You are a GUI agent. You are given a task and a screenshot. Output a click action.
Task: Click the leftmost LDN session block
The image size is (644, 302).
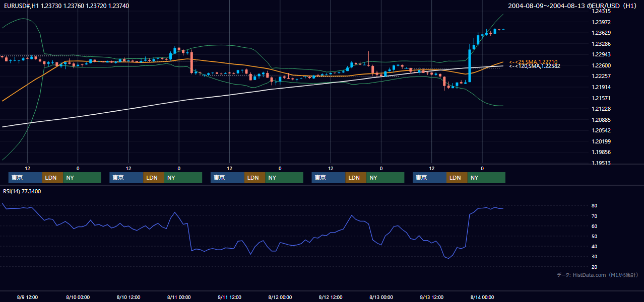point(52,178)
